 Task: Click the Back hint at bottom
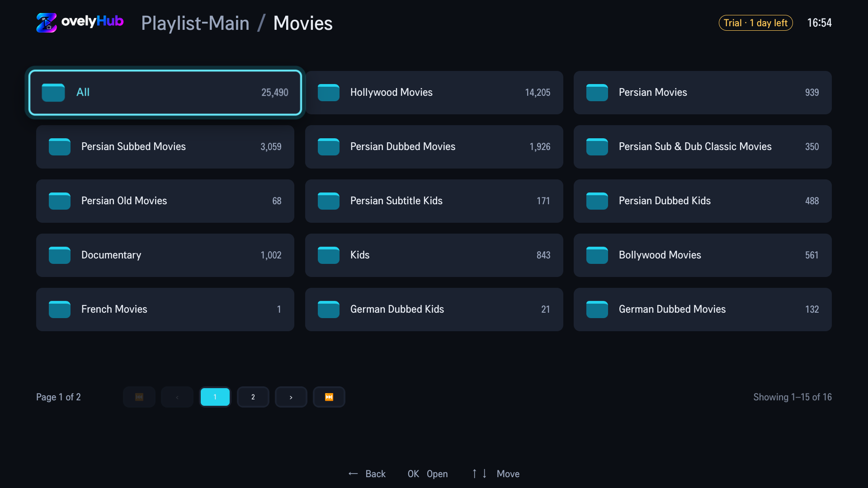[x=367, y=474]
